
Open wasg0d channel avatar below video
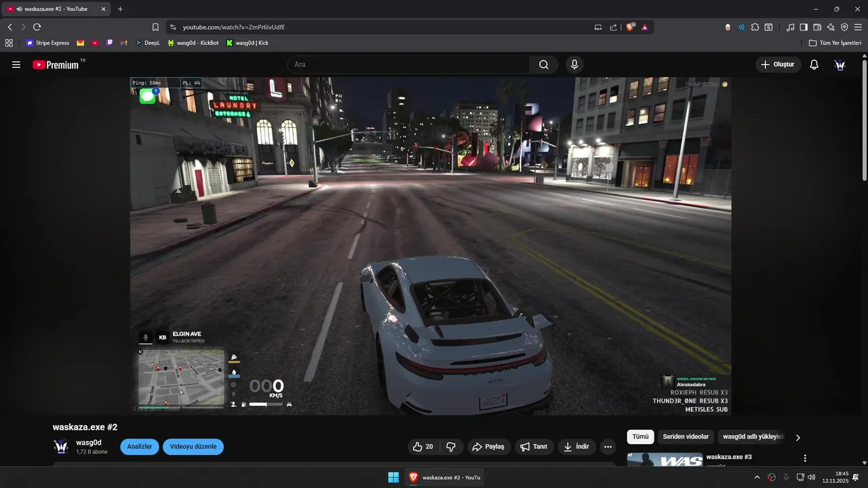(x=61, y=447)
